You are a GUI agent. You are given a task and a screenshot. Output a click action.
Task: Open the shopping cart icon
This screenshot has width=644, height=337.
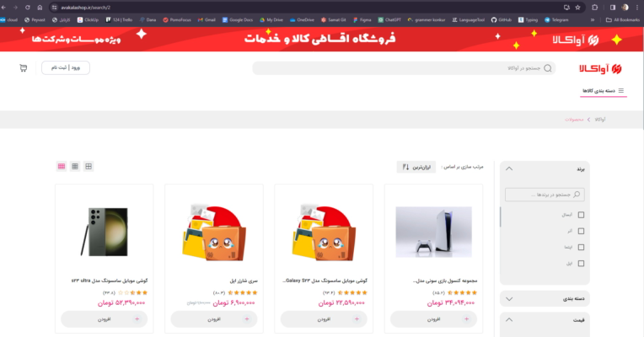pyautogui.click(x=24, y=67)
